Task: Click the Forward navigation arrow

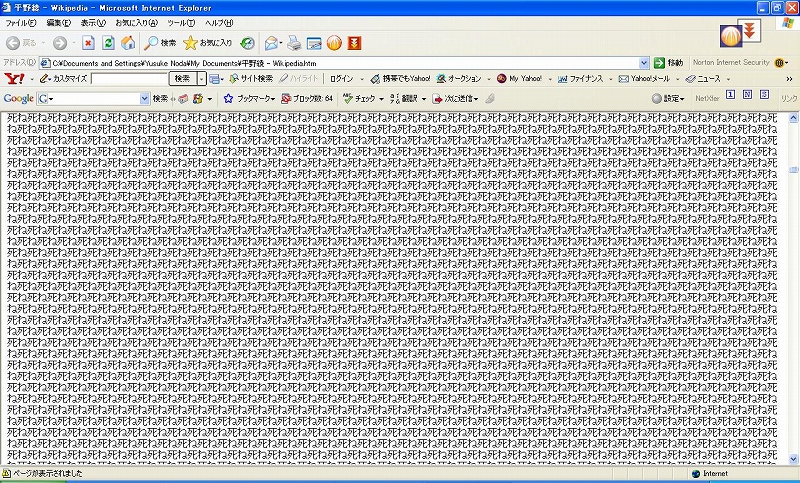Action: (x=60, y=43)
